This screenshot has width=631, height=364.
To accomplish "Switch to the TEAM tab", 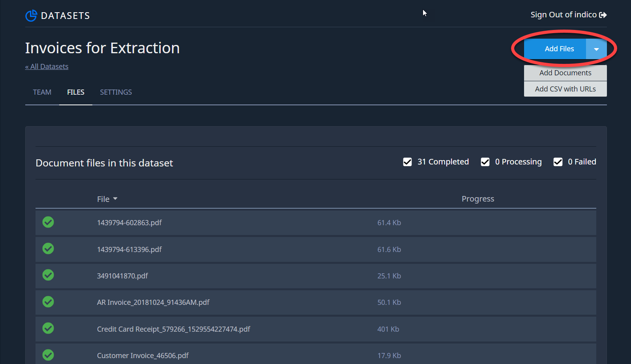I will pos(42,92).
